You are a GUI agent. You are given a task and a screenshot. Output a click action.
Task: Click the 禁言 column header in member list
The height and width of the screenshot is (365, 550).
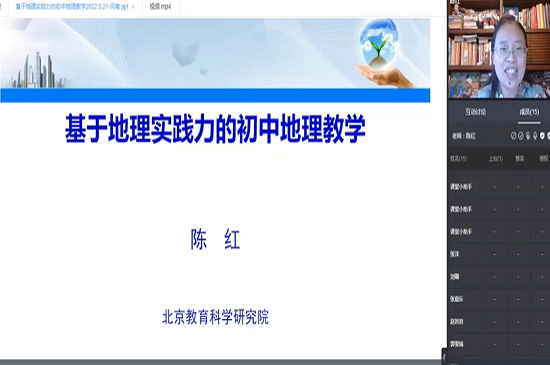tap(519, 159)
